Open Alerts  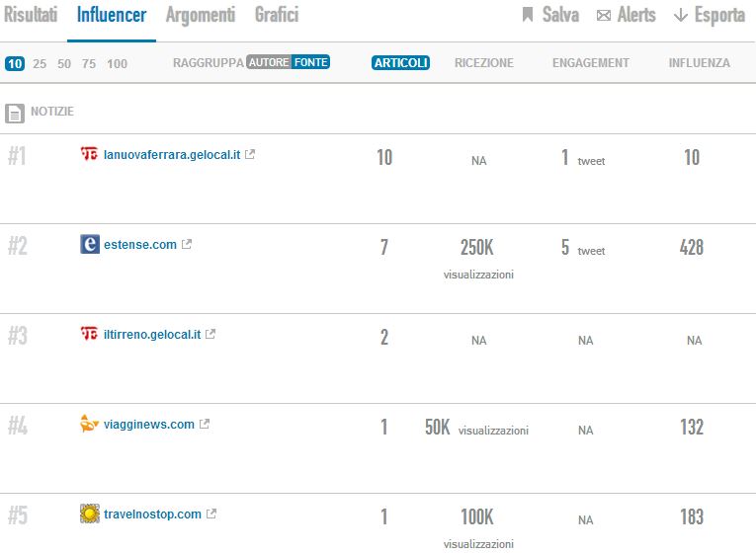coord(636,15)
